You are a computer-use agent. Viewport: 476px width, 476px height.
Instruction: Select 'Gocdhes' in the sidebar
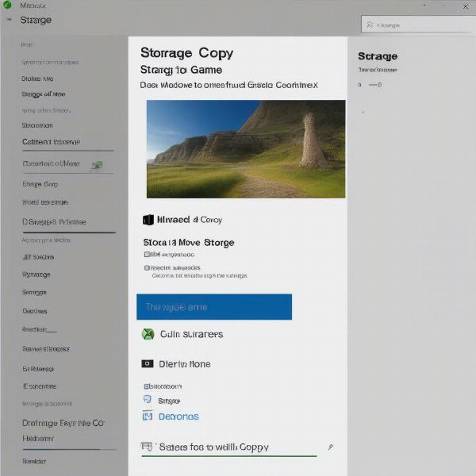[35, 311]
